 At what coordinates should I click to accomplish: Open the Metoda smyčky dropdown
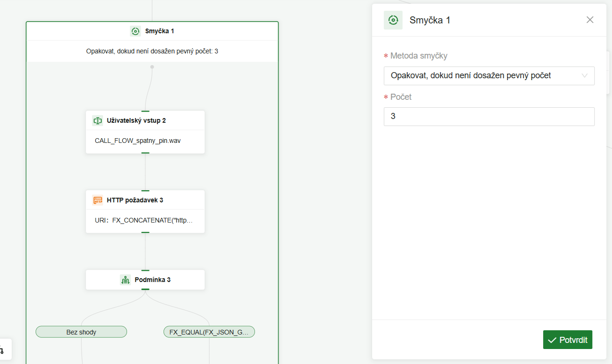(x=483, y=75)
